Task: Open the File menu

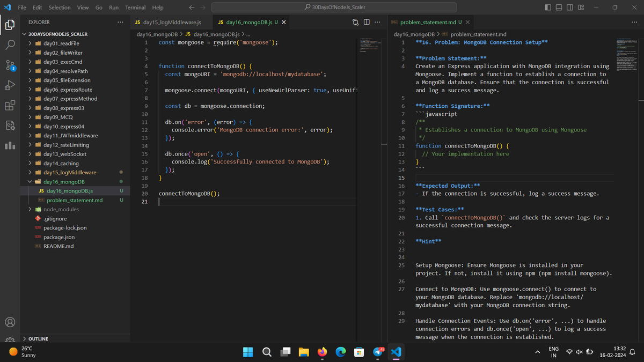Action: coord(23,8)
